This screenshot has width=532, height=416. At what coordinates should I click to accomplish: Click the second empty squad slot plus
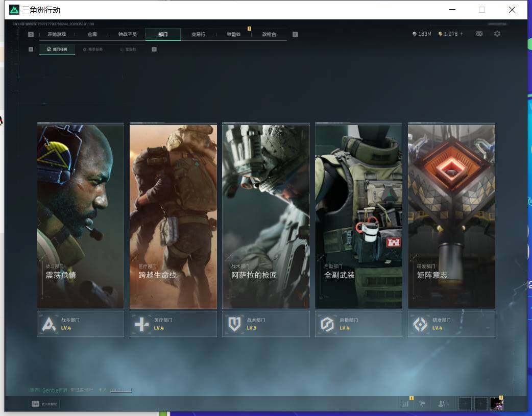[480, 404]
